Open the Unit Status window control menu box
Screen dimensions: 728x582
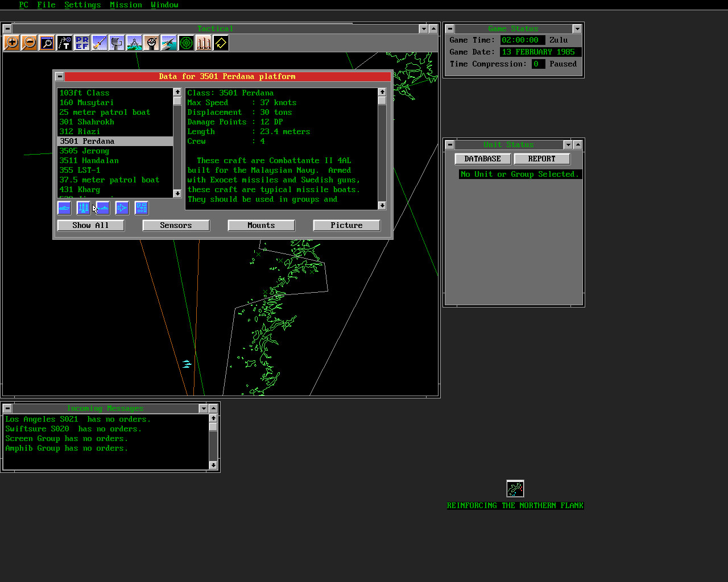[x=450, y=145]
